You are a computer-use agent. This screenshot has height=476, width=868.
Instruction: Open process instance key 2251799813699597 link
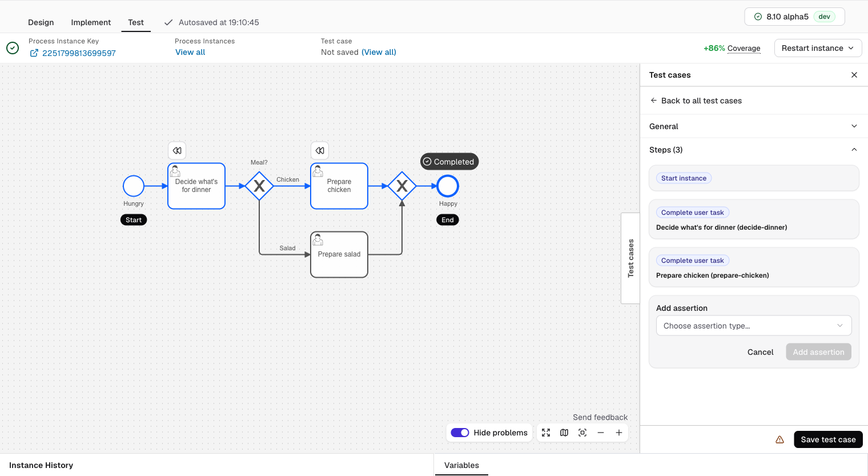79,53
